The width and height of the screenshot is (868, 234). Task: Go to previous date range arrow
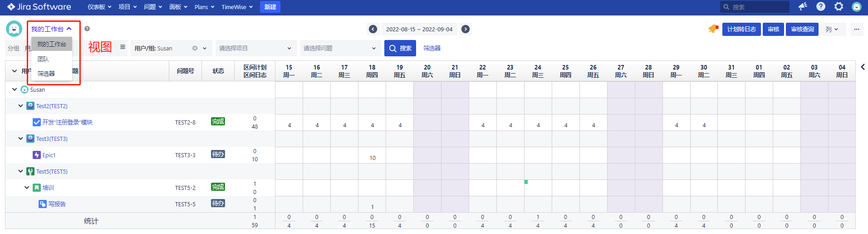tap(373, 29)
